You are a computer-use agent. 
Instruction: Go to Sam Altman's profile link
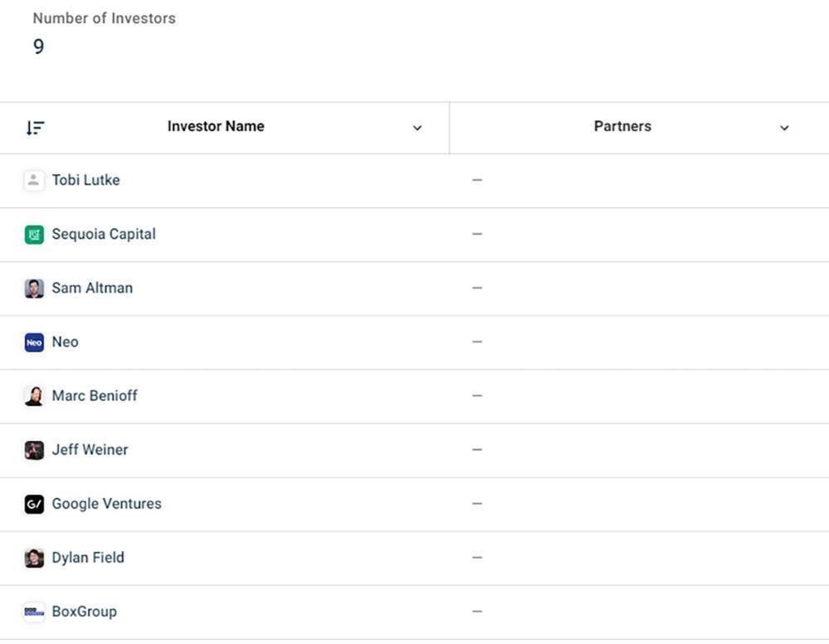pos(92,288)
